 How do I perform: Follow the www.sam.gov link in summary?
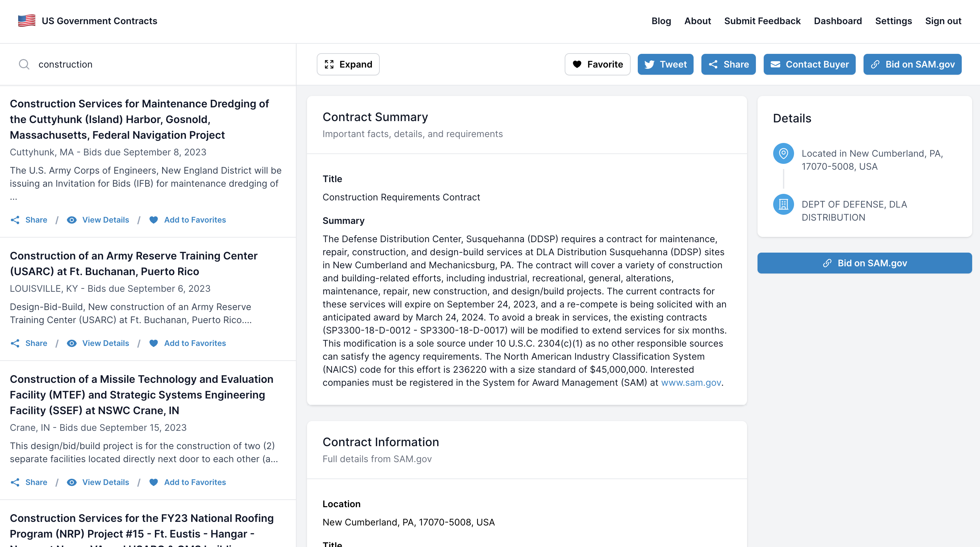coord(691,382)
